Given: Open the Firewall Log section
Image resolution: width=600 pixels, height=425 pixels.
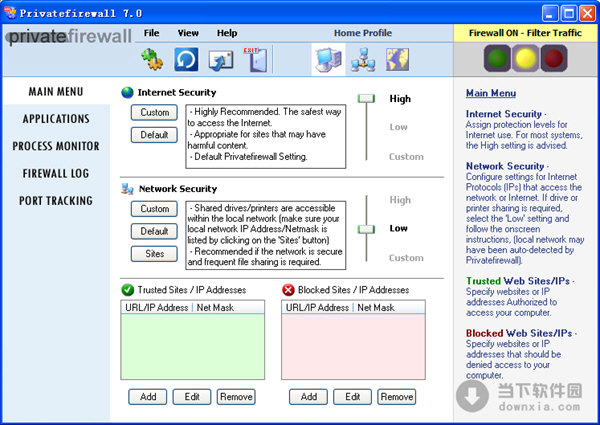Looking at the screenshot, I should point(56,173).
